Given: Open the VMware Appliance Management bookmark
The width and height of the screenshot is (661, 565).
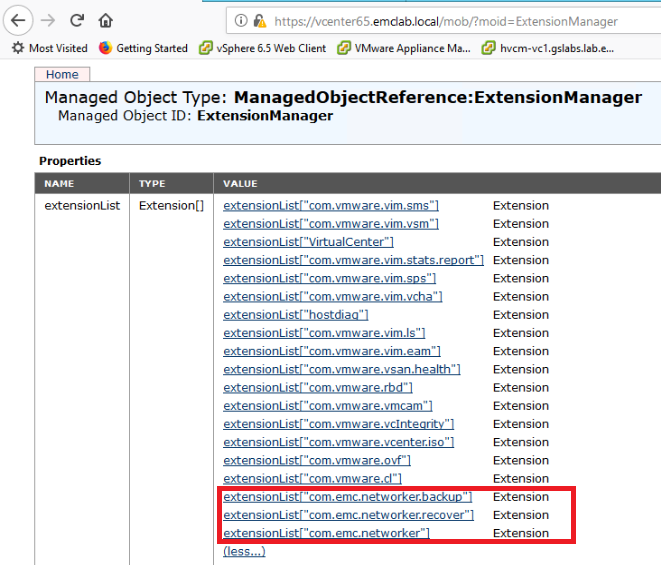Looking at the screenshot, I should (x=404, y=48).
